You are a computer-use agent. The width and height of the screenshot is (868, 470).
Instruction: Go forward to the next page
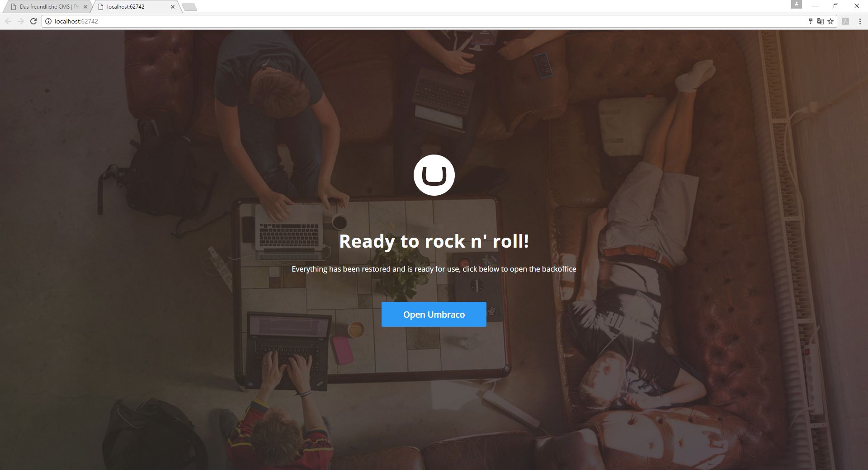[20, 21]
